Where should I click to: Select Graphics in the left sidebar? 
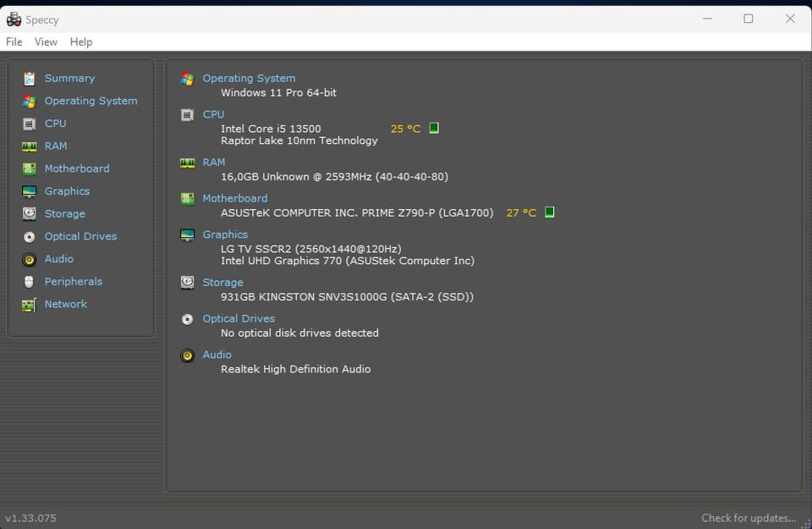[x=67, y=191]
